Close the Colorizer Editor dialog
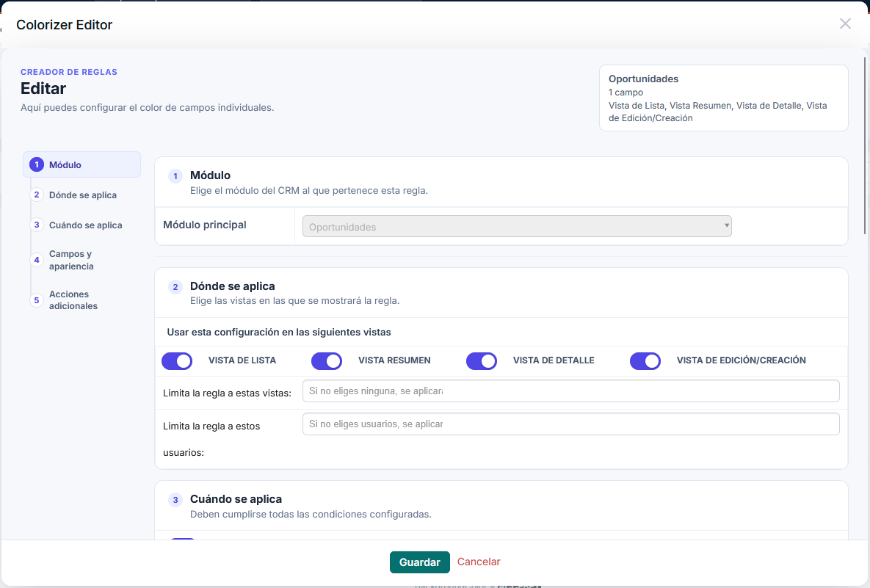Viewport: 870px width, 588px height. [x=845, y=23]
